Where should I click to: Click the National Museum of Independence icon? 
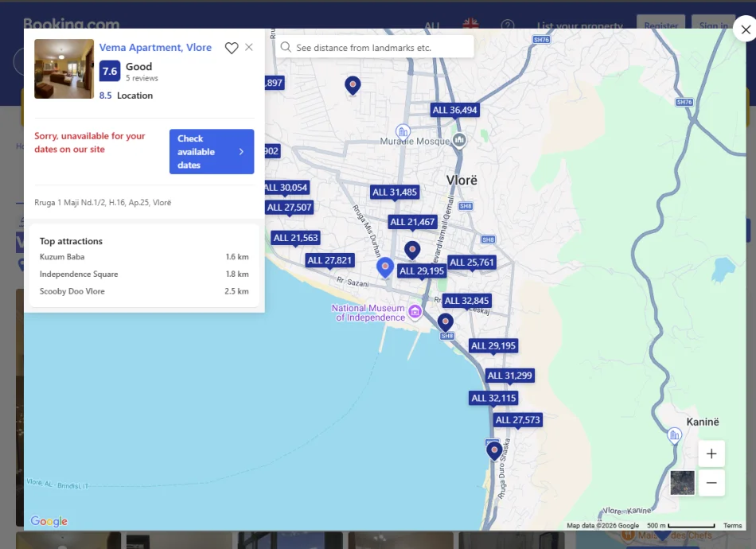415,312
